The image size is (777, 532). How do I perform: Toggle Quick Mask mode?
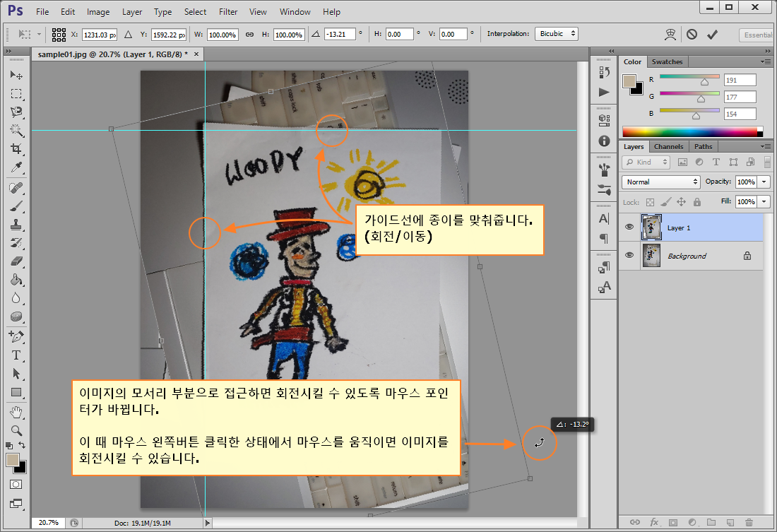pos(16,485)
